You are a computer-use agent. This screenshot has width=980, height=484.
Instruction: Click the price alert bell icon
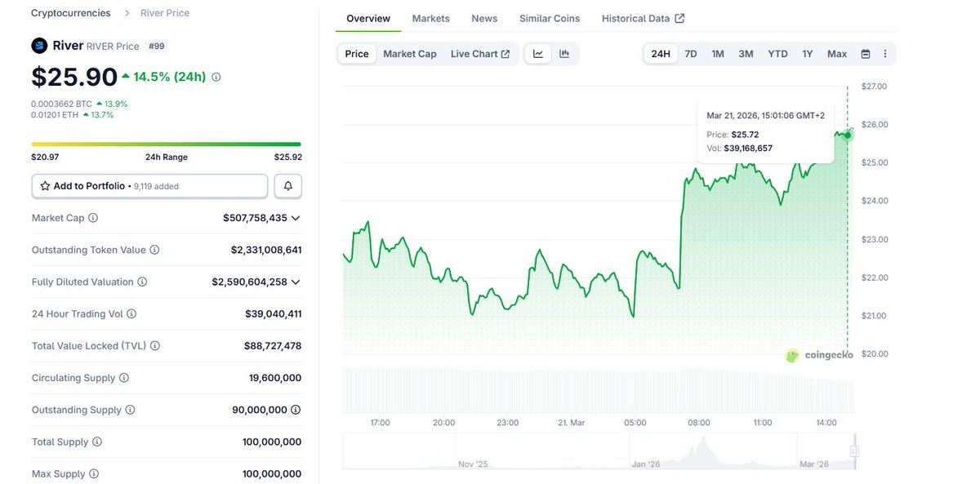pos(288,186)
